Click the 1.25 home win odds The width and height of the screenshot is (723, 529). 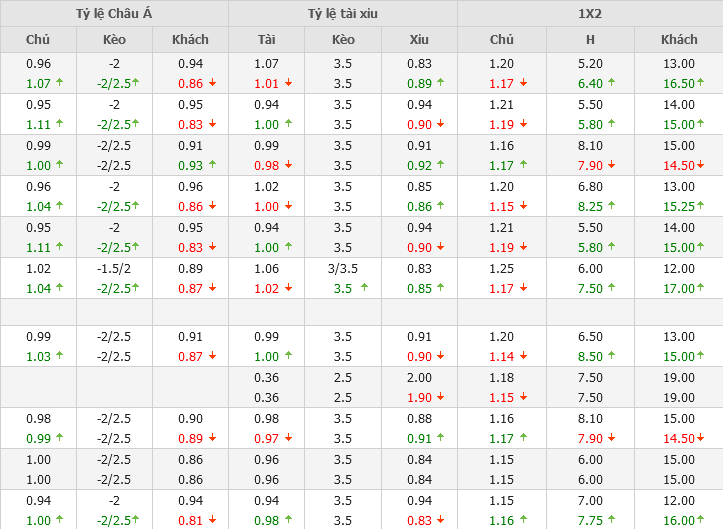coord(501,268)
